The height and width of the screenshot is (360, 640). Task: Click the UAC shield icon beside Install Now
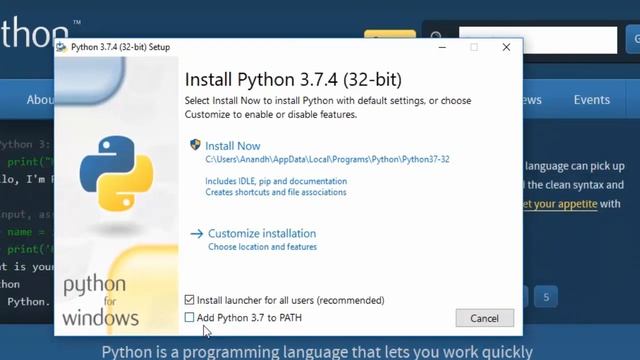195,144
